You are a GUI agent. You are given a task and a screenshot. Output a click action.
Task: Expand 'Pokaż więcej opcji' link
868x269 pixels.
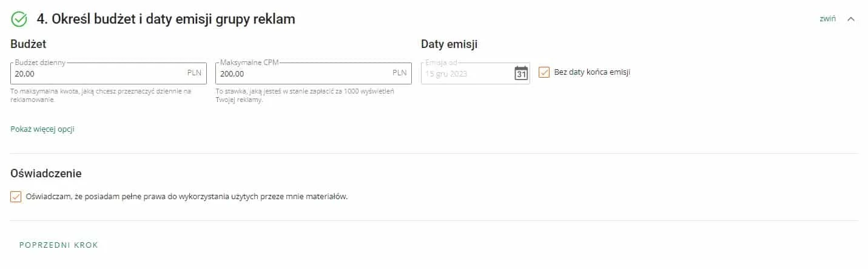coord(42,129)
